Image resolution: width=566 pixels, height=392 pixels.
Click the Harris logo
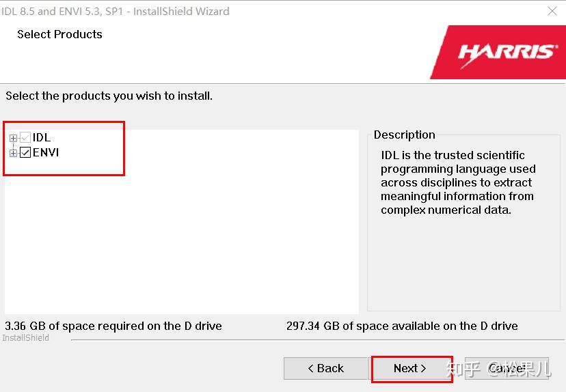coord(507,53)
